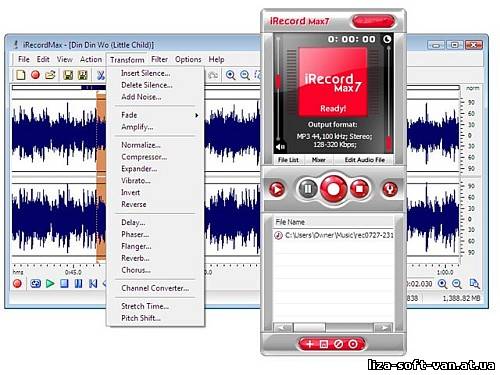The width and height of the screenshot is (500, 375).
Task: Click the new file icon in the toolbar
Action: 21,75
